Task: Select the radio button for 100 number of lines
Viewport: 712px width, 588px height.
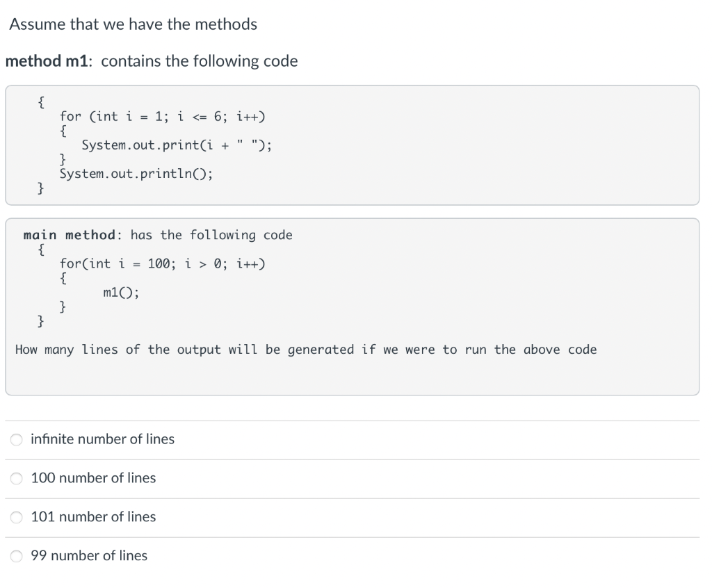Action: click(x=15, y=478)
